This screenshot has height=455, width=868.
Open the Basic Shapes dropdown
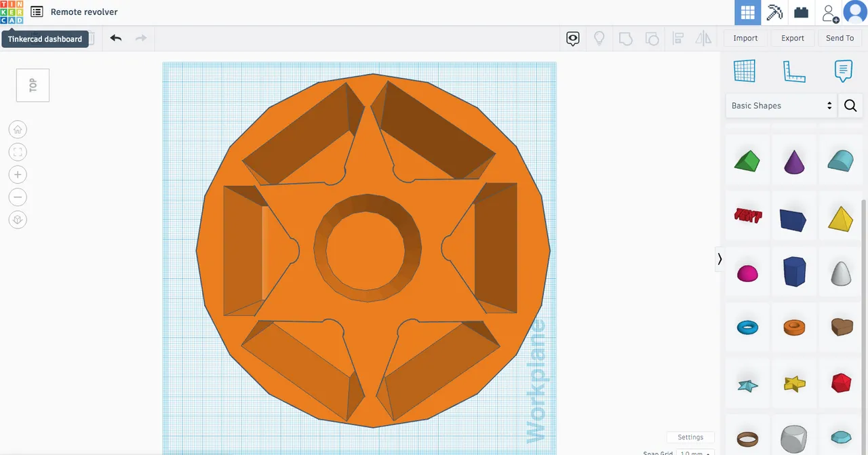[781, 106]
